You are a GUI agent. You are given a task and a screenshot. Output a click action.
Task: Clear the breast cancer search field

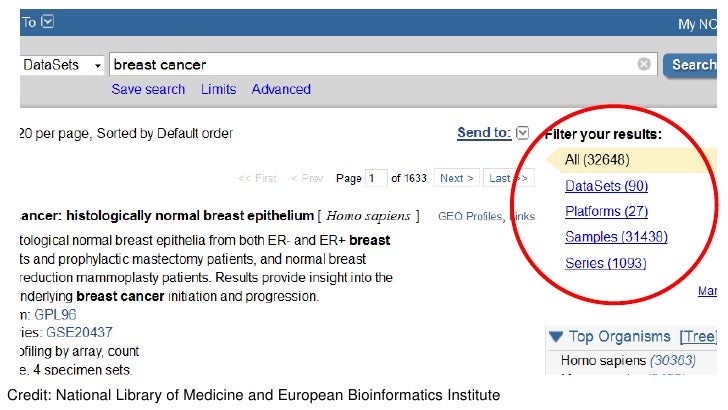[x=644, y=64]
